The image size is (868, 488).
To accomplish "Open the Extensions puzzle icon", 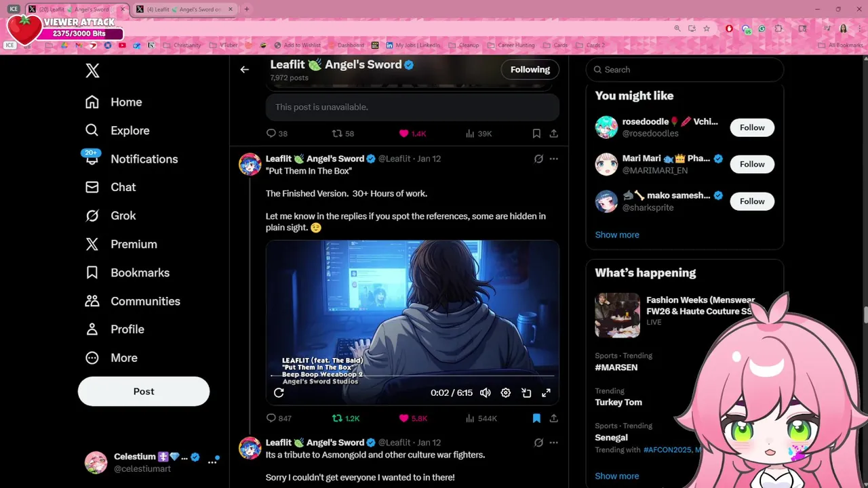I will [x=778, y=28].
